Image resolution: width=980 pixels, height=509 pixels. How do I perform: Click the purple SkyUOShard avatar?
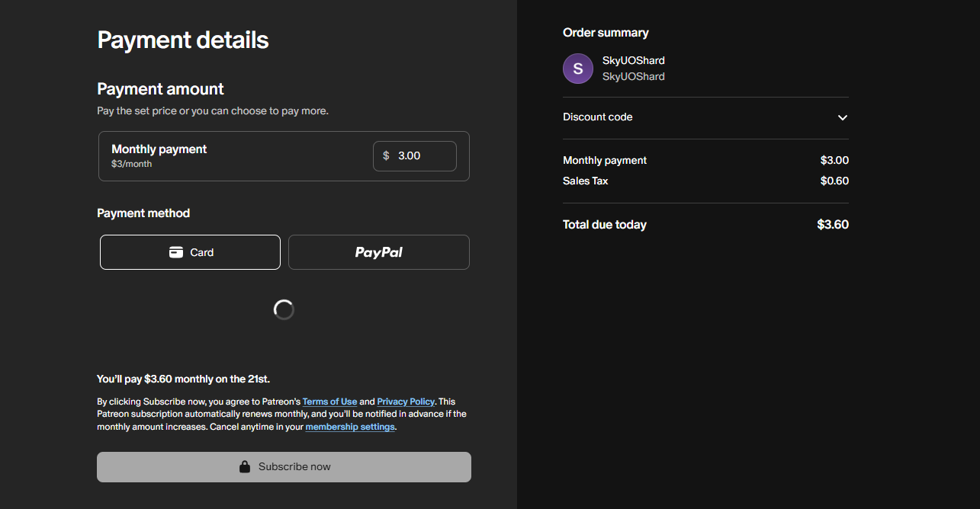point(578,69)
